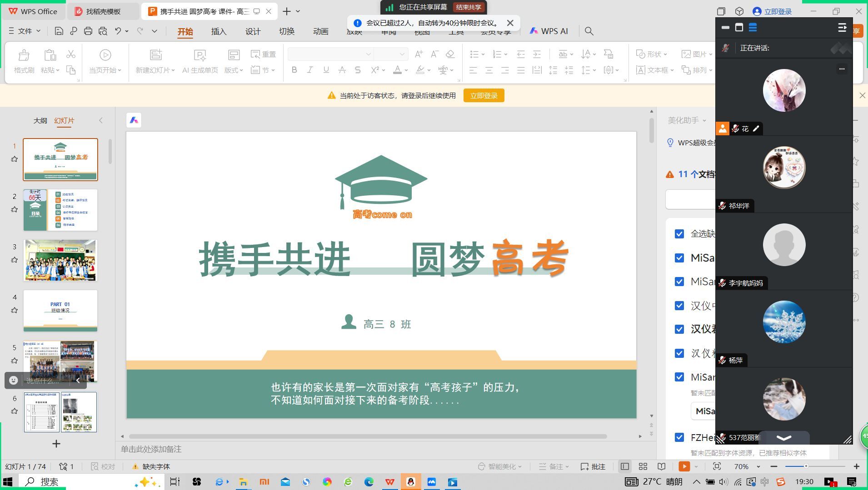Viewport: 868px width, 490px height.
Task: Toggle the 全选 select-all checkbox
Action: pos(679,234)
